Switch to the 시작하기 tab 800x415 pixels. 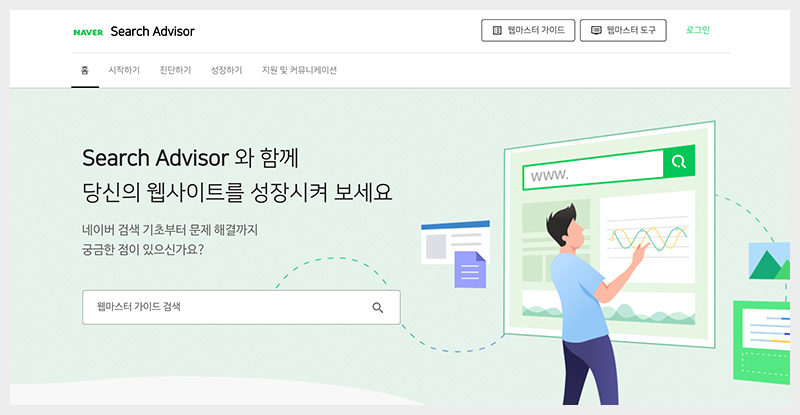[x=124, y=70]
